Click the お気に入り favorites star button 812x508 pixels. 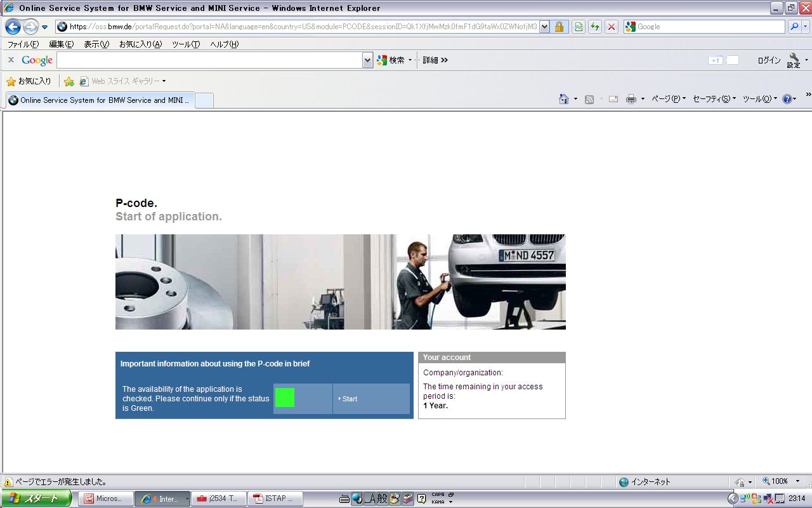point(29,81)
